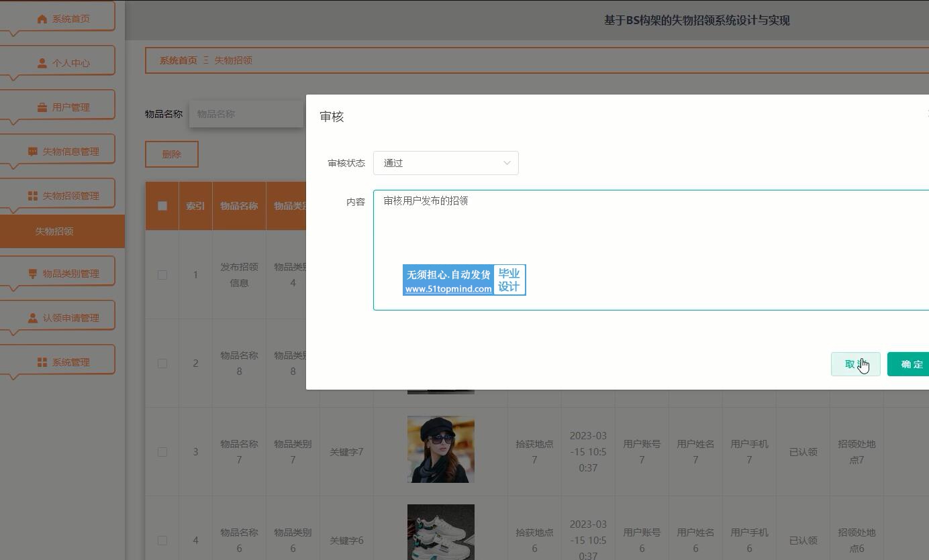Open 系统管理 sidebar menu
The height and width of the screenshot is (560, 929).
(58, 360)
